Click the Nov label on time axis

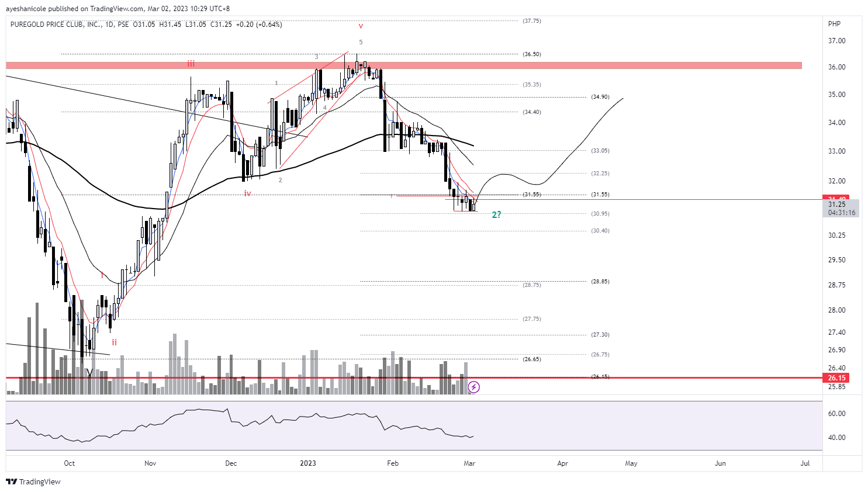coord(150,463)
